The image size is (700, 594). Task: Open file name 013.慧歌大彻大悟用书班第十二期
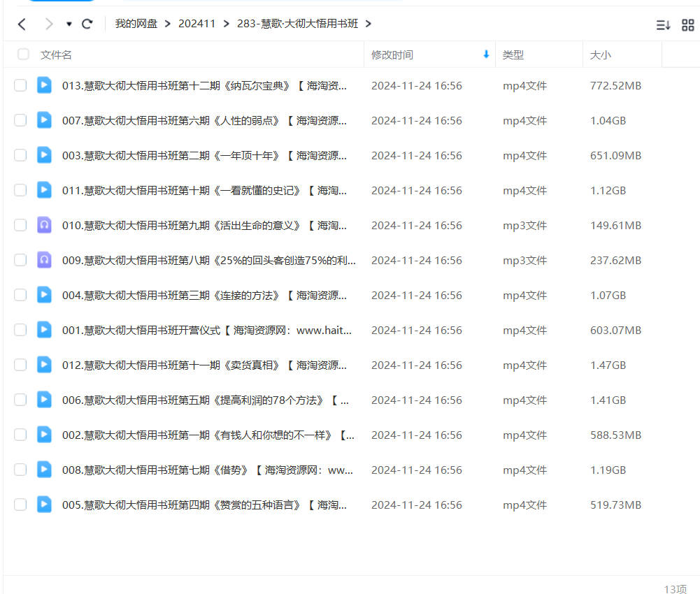point(204,86)
